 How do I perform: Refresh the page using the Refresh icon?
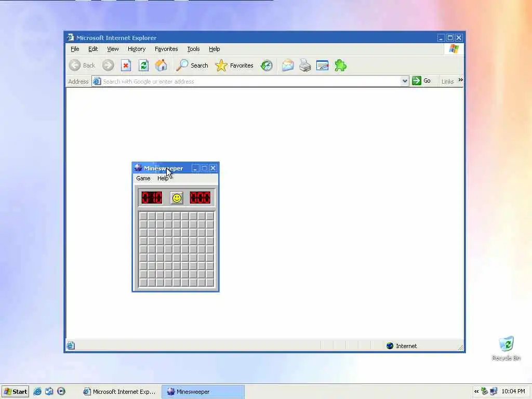pyautogui.click(x=143, y=65)
